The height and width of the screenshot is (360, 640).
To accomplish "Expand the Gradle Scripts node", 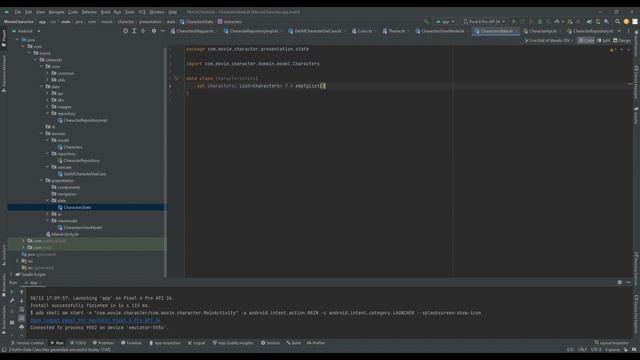I will coord(11,274).
